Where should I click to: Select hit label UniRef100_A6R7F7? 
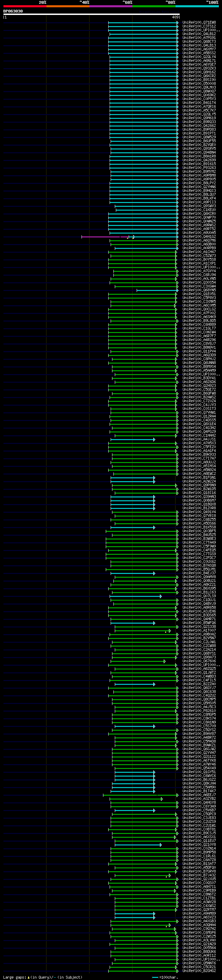point(199,336)
